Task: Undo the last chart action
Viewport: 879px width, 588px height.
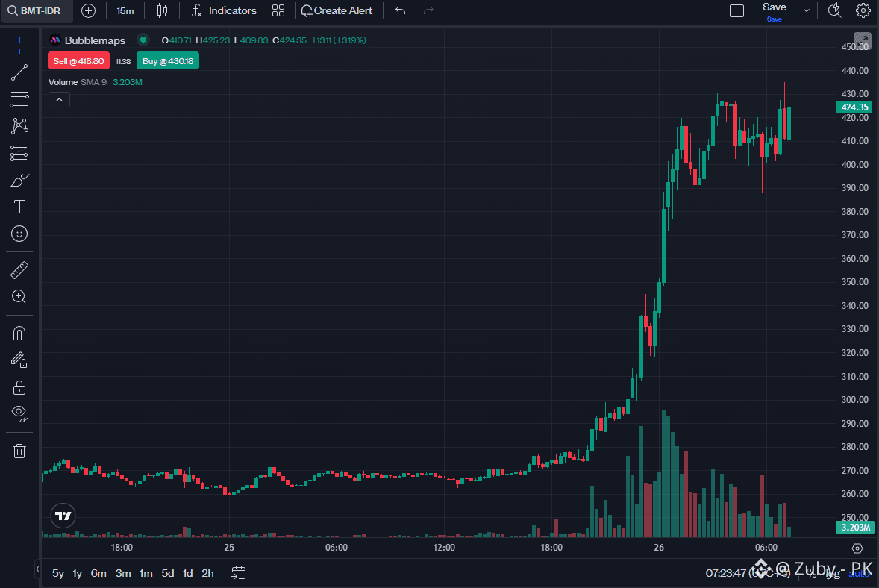Action: tap(400, 10)
